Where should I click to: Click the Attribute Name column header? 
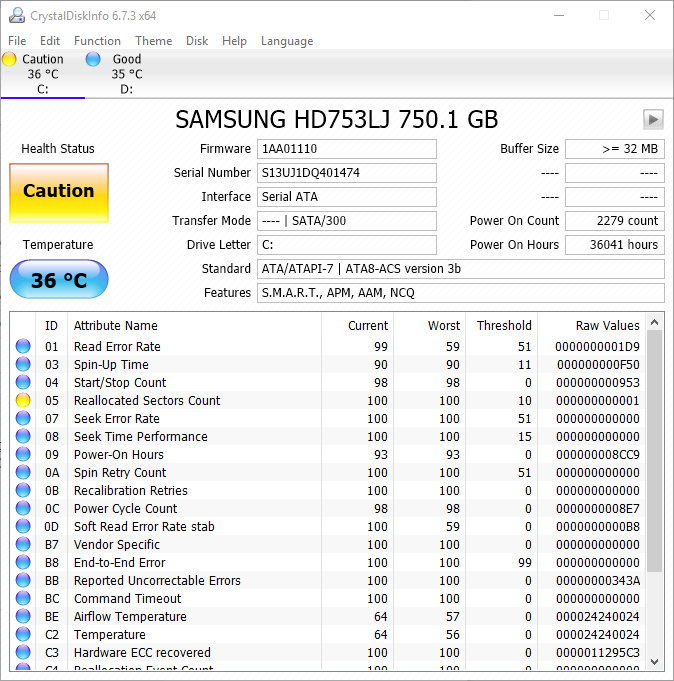click(194, 325)
